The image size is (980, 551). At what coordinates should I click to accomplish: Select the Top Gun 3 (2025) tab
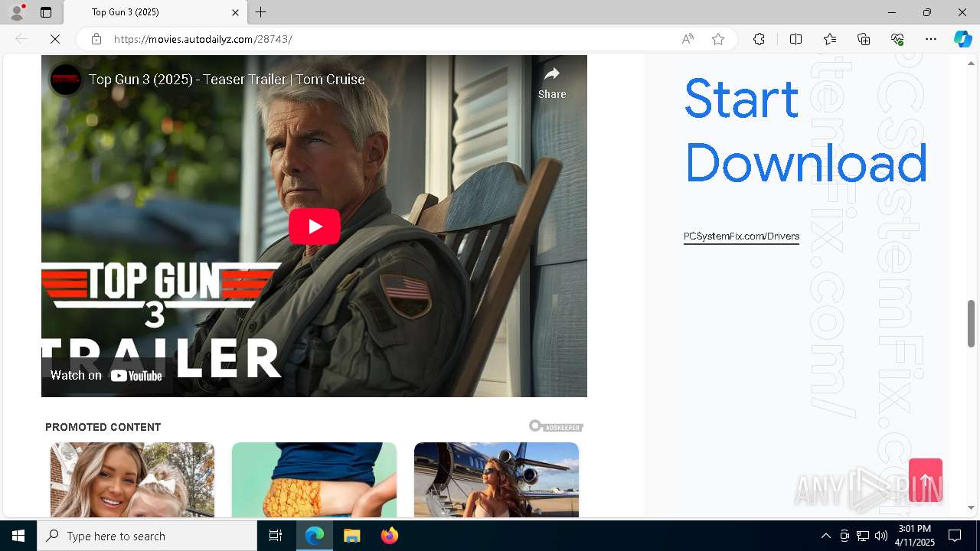click(x=155, y=12)
